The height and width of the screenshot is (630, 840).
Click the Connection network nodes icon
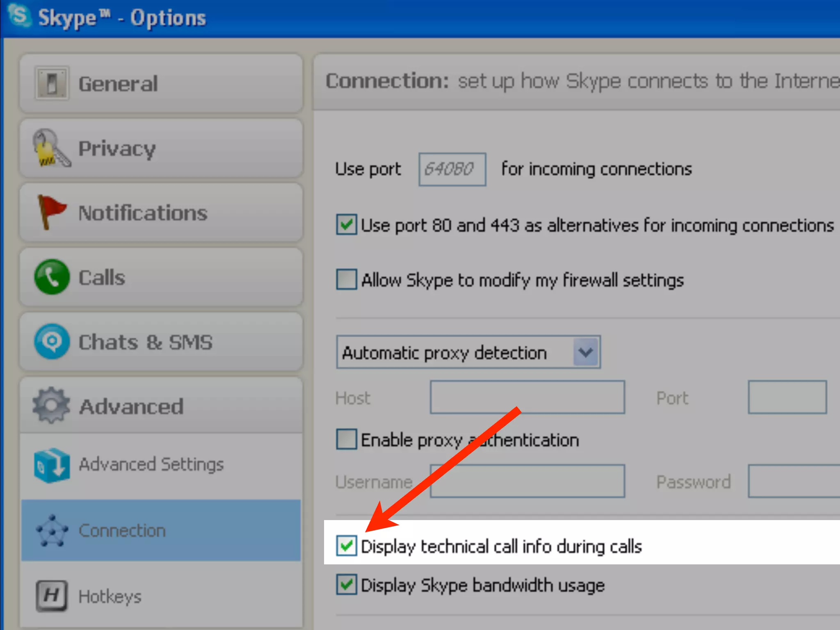[x=52, y=531]
